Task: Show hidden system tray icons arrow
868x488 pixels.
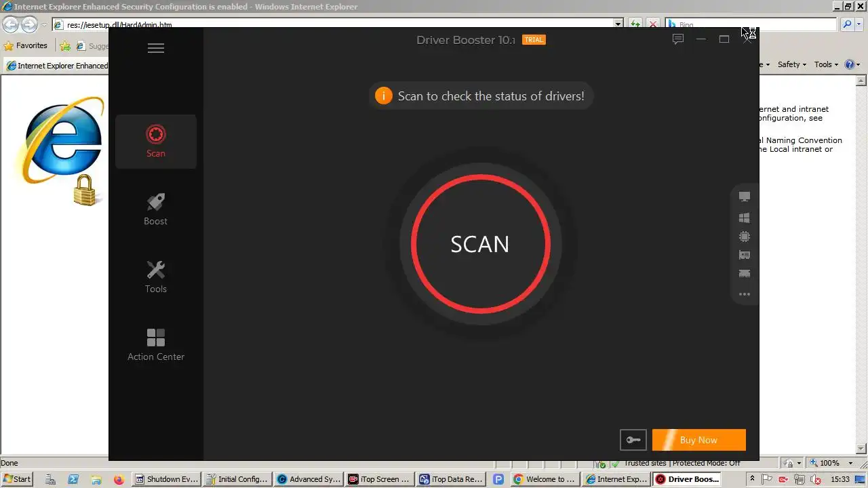Action: (x=752, y=479)
